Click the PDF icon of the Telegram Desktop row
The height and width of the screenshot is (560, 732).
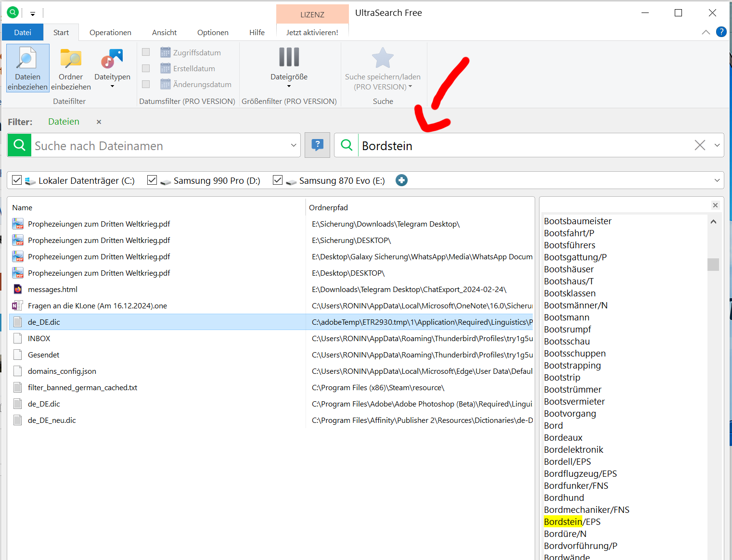coord(18,224)
